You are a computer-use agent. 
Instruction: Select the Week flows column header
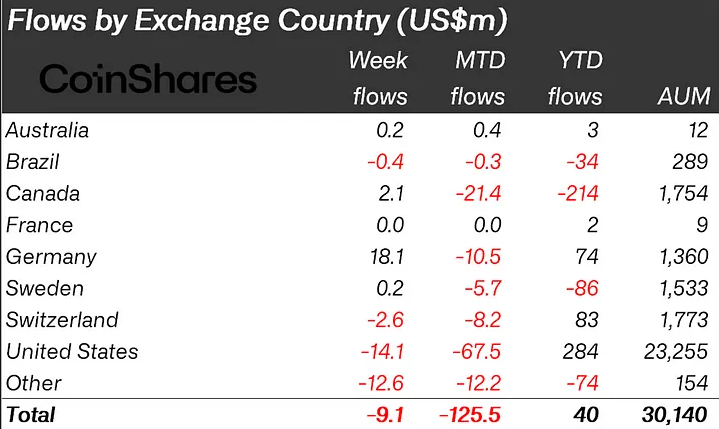coord(379,78)
